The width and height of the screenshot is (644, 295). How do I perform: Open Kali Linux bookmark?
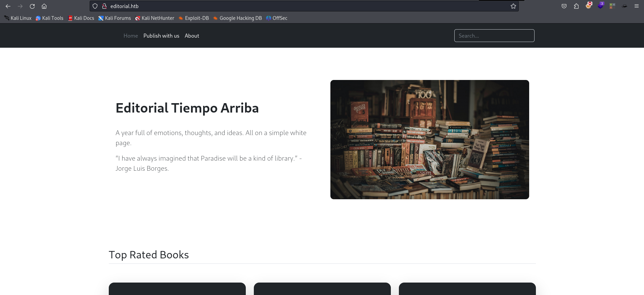pos(18,18)
